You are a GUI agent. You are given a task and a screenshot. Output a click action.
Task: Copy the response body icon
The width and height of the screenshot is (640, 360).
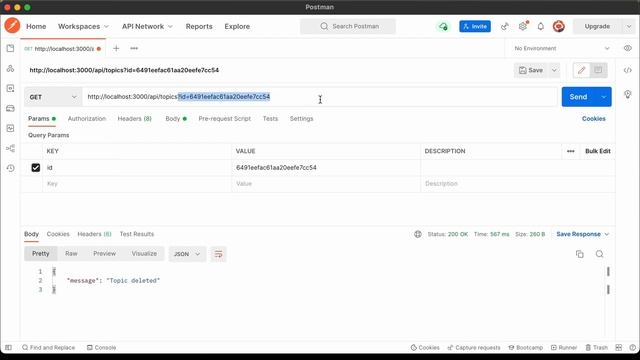[x=580, y=254]
